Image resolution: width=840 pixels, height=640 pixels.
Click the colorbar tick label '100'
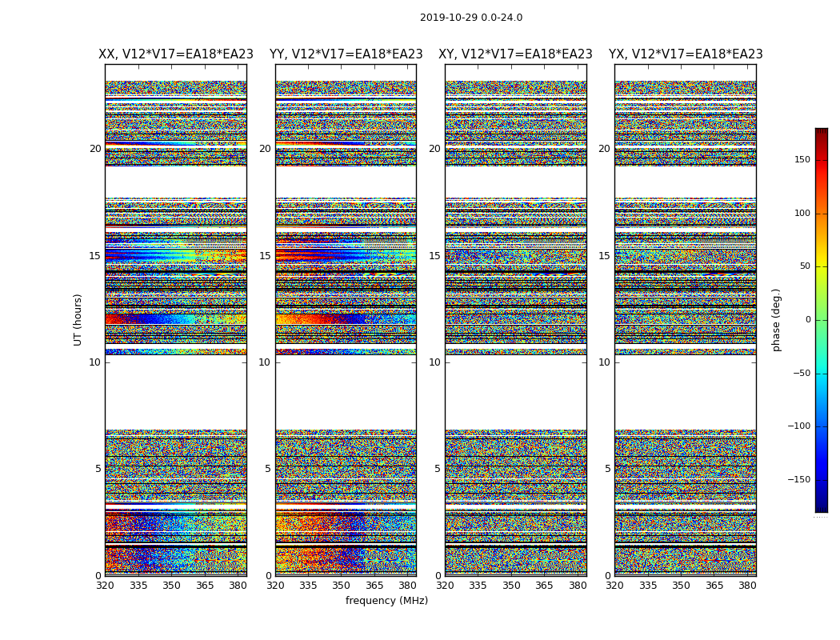[x=802, y=213]
